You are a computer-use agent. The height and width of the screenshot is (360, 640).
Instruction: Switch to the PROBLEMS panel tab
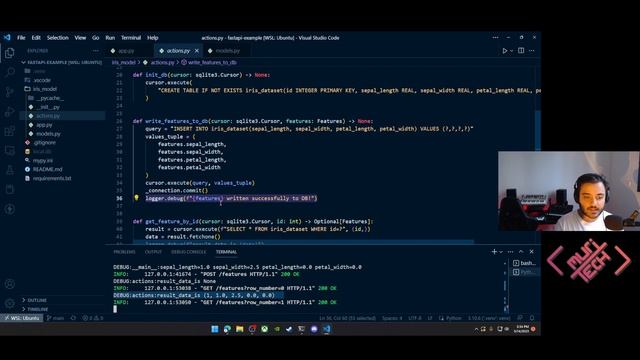pyautogui.click(x=124, y=252)
